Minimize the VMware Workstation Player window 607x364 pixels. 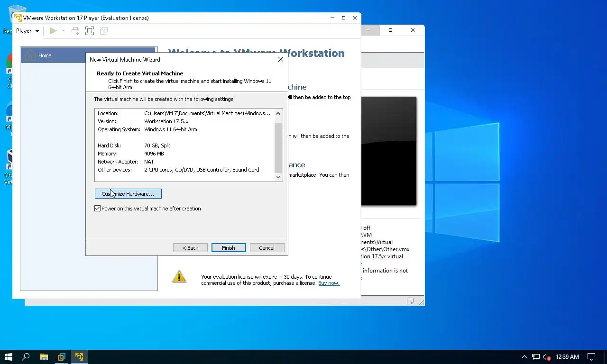coord(332,18)
